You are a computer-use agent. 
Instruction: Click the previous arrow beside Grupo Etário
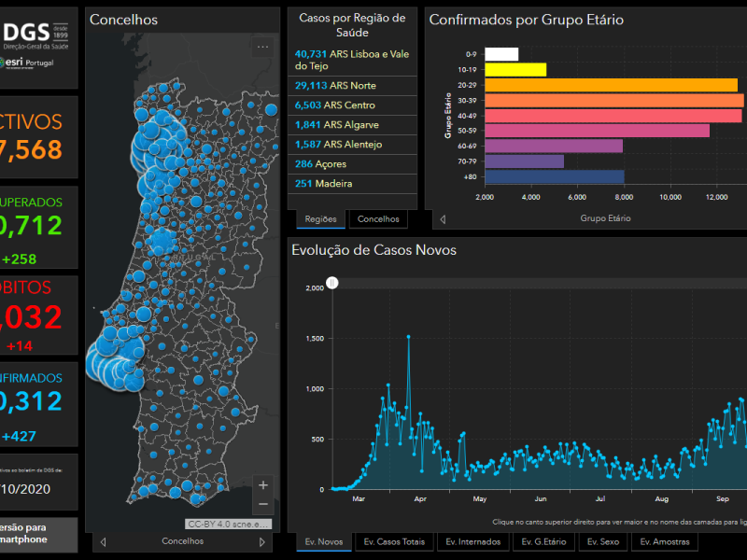pos(443,219)
